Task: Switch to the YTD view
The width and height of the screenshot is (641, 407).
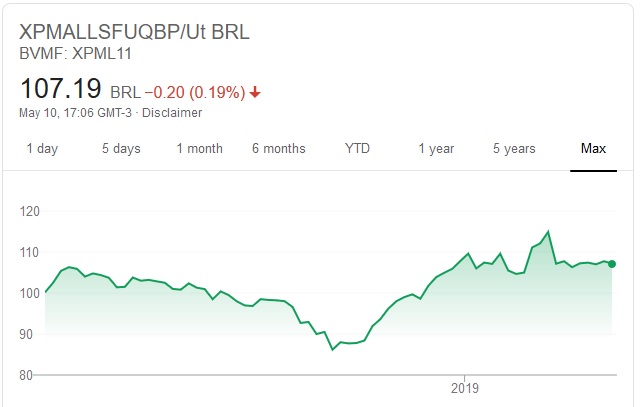Action: (357, 149)
